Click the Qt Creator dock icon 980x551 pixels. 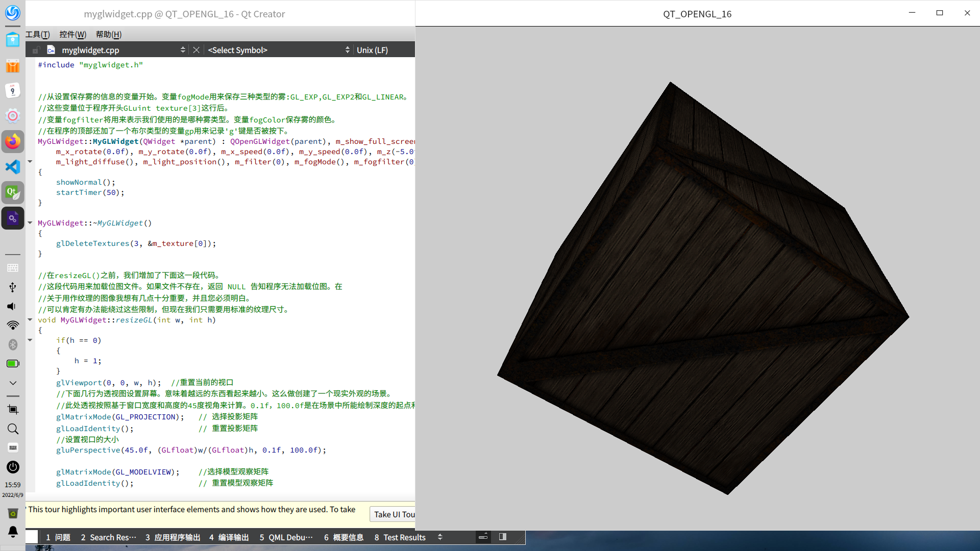[13, 192]
